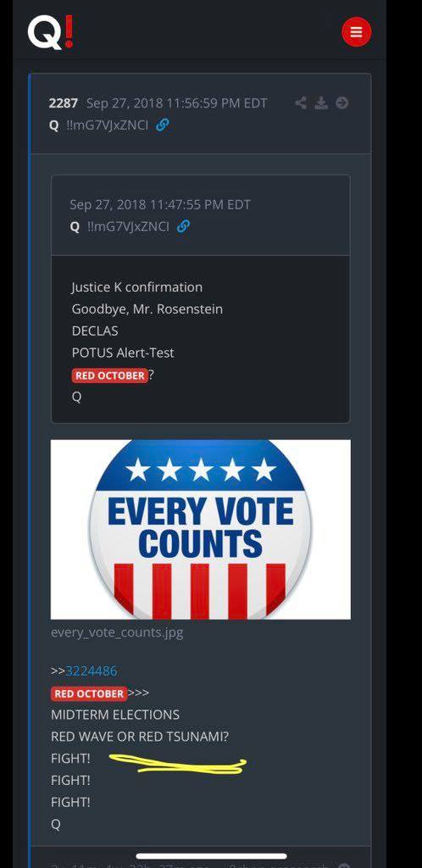Share post 2287 via share icon

301,103
